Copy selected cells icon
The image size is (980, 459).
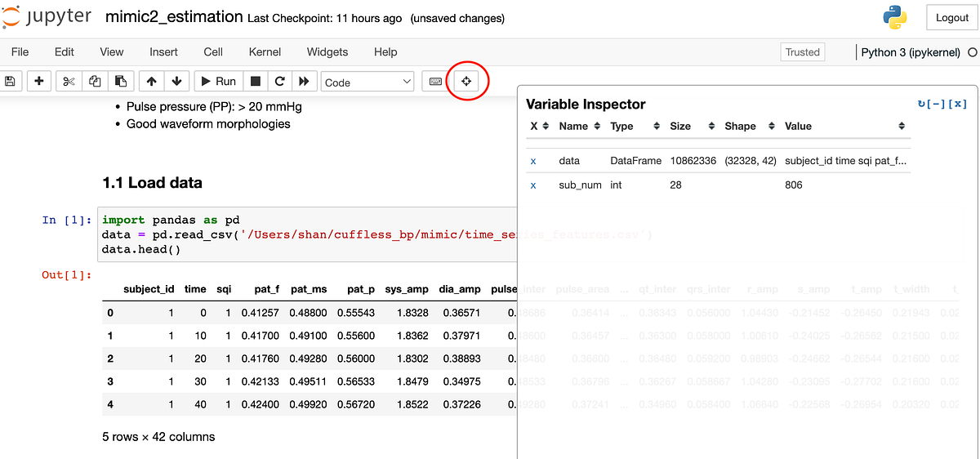click(95, 82)
